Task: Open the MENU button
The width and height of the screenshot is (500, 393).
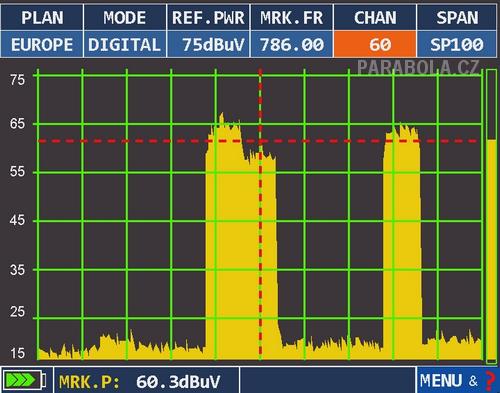Action: (x=441, y=380)
